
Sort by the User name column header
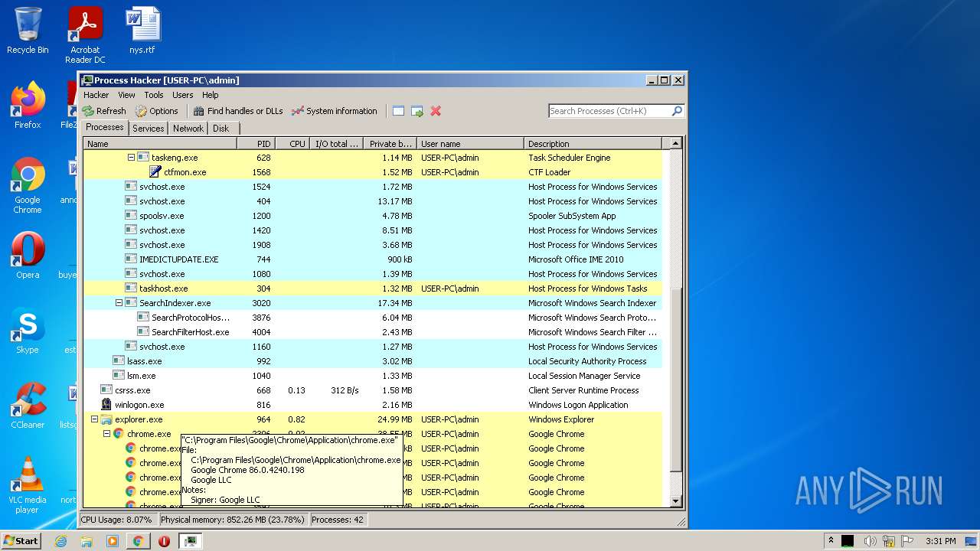pos(471,143)
